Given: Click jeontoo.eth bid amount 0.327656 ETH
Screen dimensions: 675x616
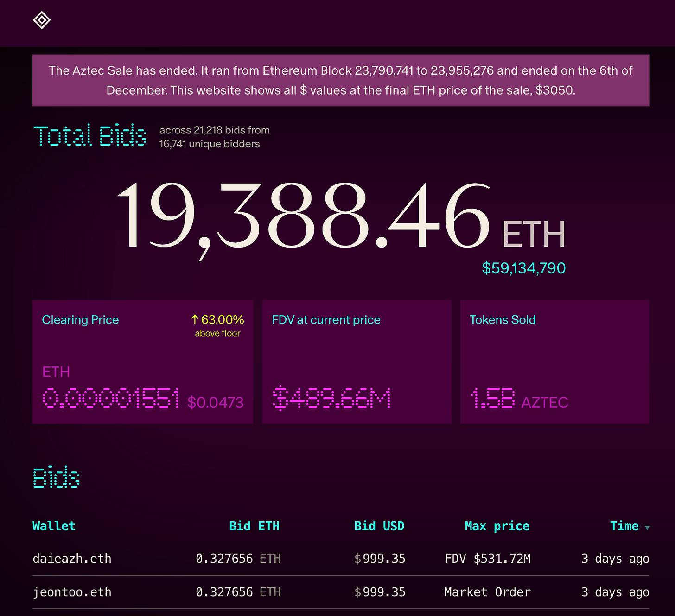Looking at the screenshot, I should tap(238, 592).
